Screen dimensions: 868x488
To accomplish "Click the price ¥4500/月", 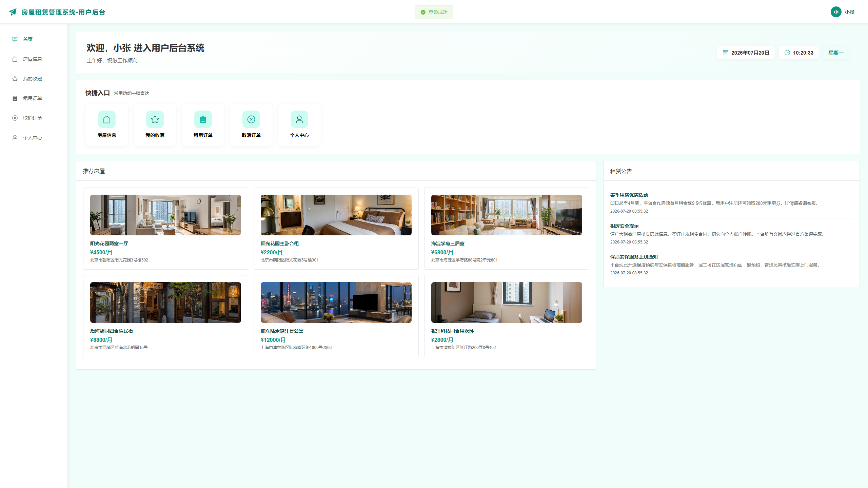I will (x=101, y=252).
